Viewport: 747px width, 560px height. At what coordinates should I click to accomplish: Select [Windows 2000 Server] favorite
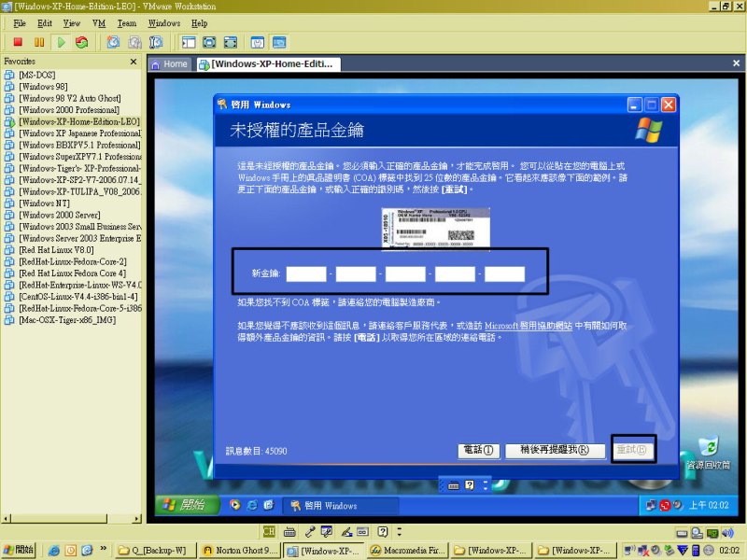60,215
